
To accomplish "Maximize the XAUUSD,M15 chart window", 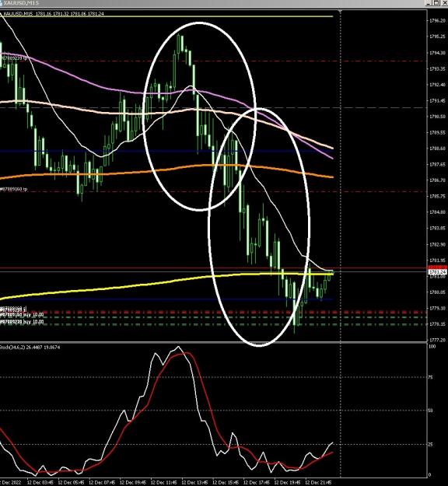I will [x=436, y=3].
